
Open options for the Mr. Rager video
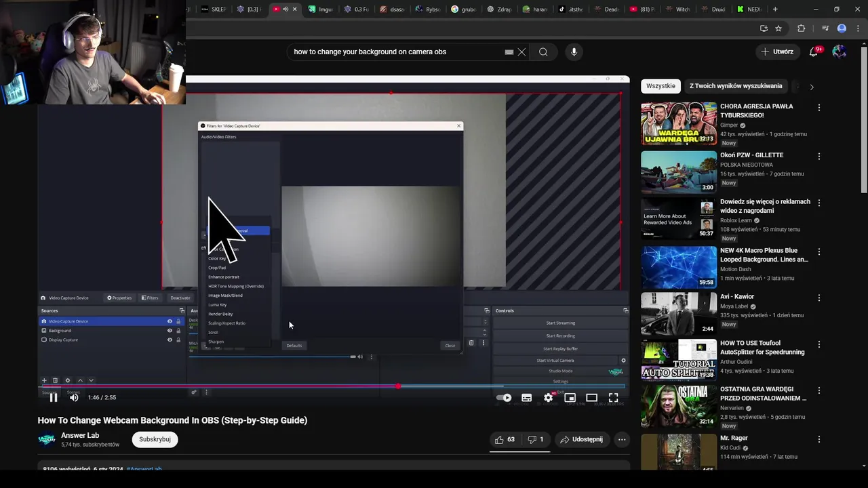(x=818, y=439)
